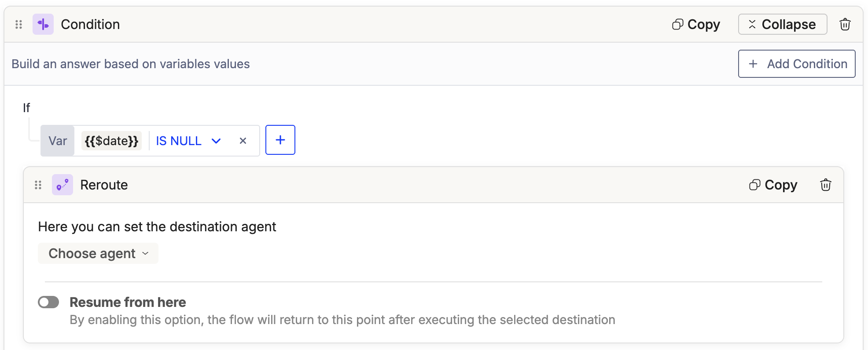Click the Reroute block title
Viewport: 868px width, 350px height.
click(104, 185)
